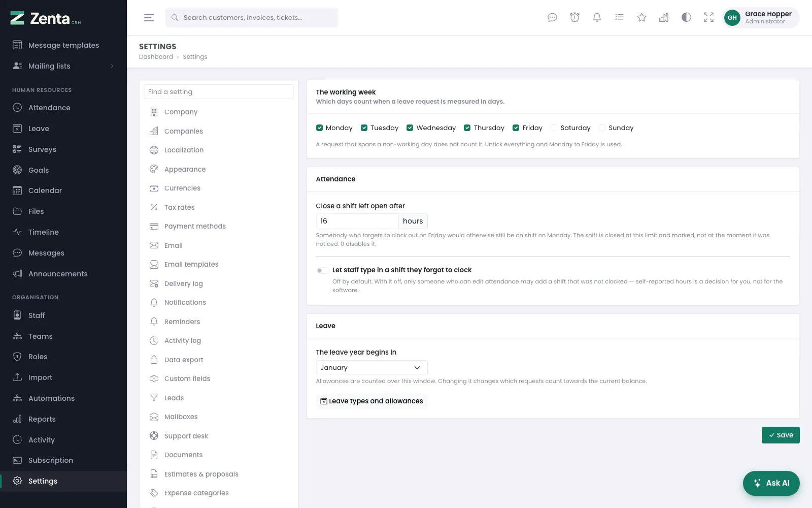812x508 pixels.
Task: Open the alarm clock timer icon
Action: click(x=574, y=18)
